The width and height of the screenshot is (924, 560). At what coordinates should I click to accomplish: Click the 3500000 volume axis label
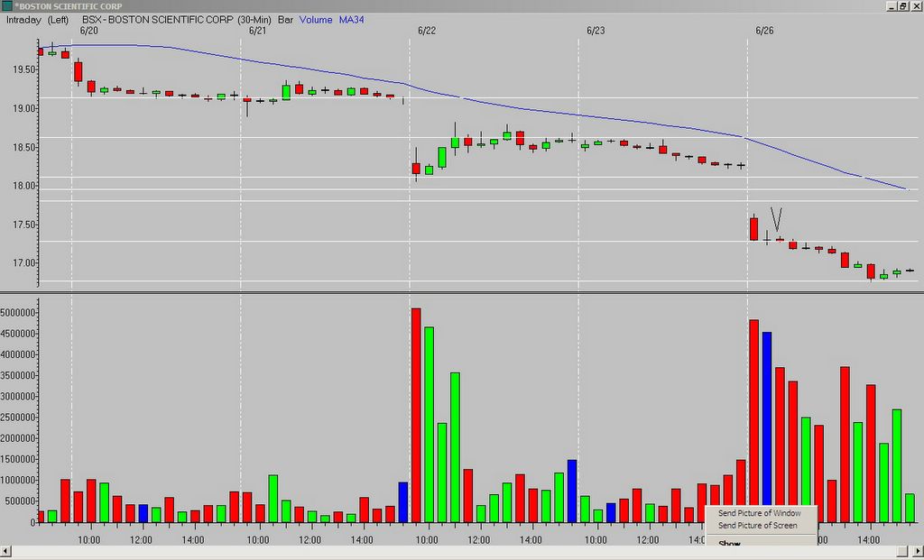point(17,376)
